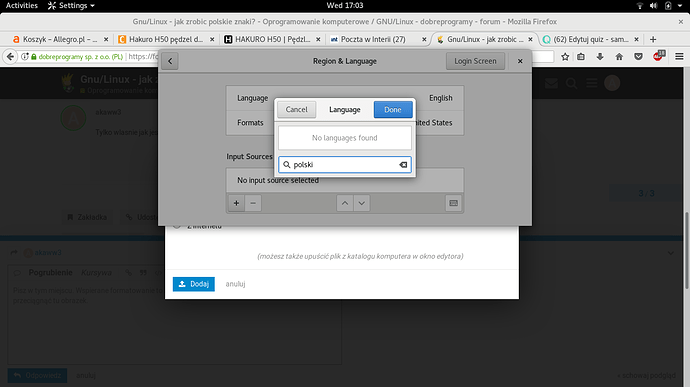Image resolution: width=690 pixels, height=387 pixels.
Task: Confirm with the Done button
Action: [393, 110]
